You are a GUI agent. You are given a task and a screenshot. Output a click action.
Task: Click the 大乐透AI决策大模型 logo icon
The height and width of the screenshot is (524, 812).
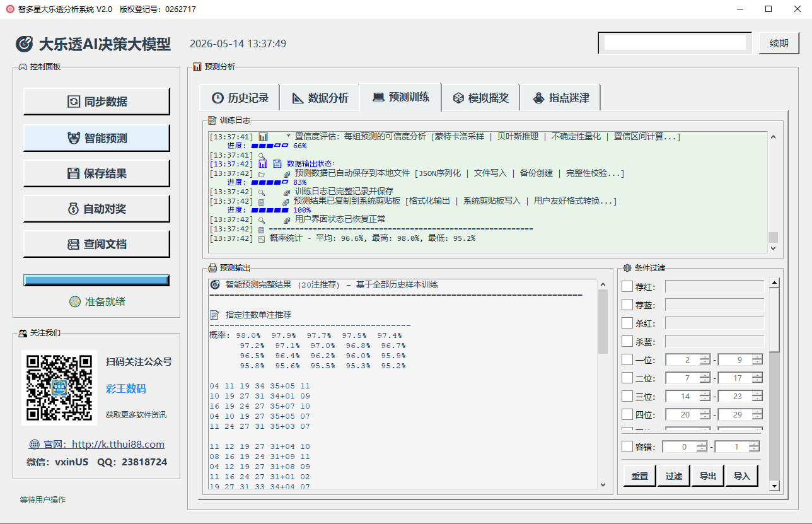[24, 44]
